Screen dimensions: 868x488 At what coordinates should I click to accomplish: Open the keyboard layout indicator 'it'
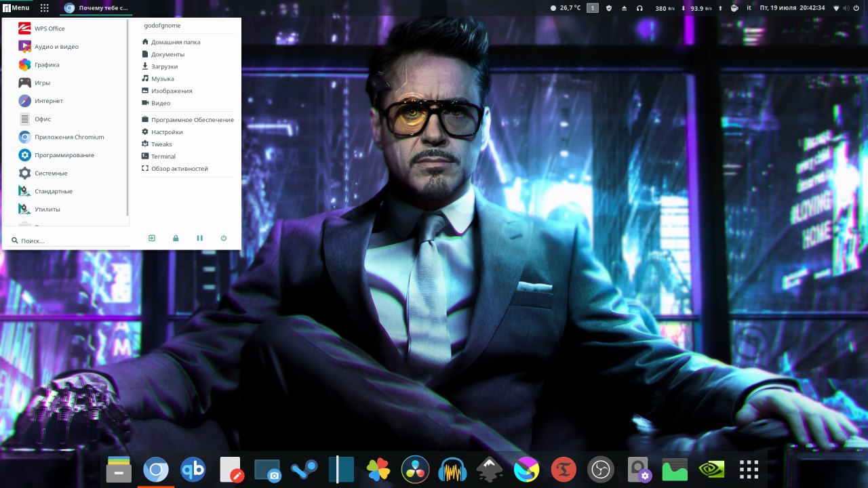(x=749, y=7)
